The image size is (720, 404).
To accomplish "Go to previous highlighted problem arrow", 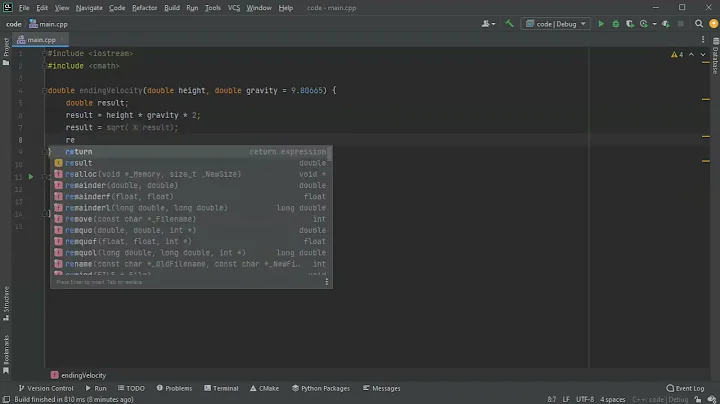I will [x=691, y=55].
